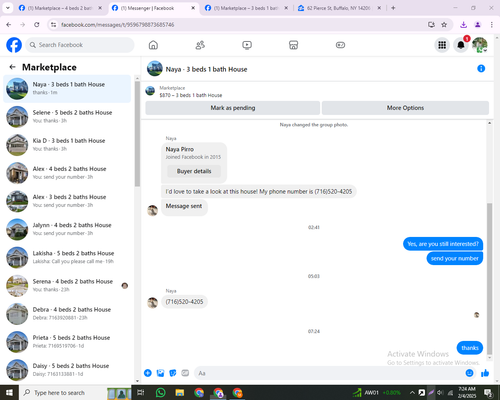Click the chat messages scrollbar
Image resolution: width=500 pixels, height=400 pixels.
pos(489,279)
